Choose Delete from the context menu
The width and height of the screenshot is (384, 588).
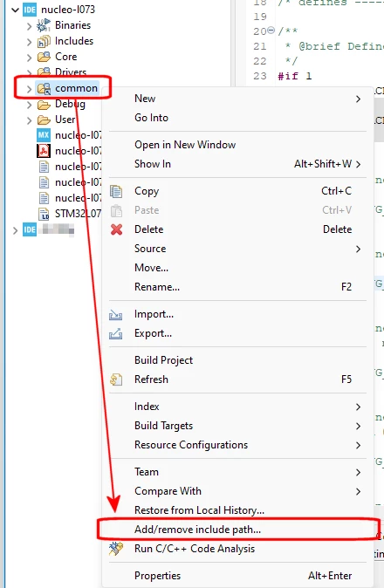(237, 229)
